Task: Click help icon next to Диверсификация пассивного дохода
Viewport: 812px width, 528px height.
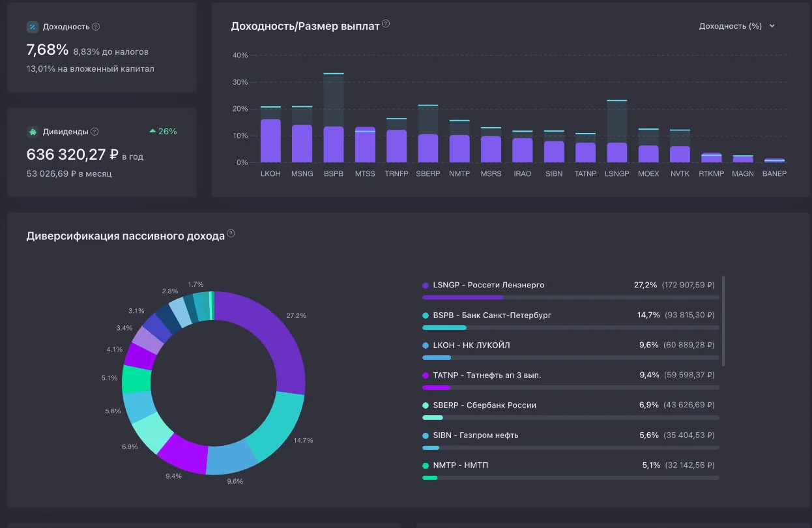Action: [231, 234]
